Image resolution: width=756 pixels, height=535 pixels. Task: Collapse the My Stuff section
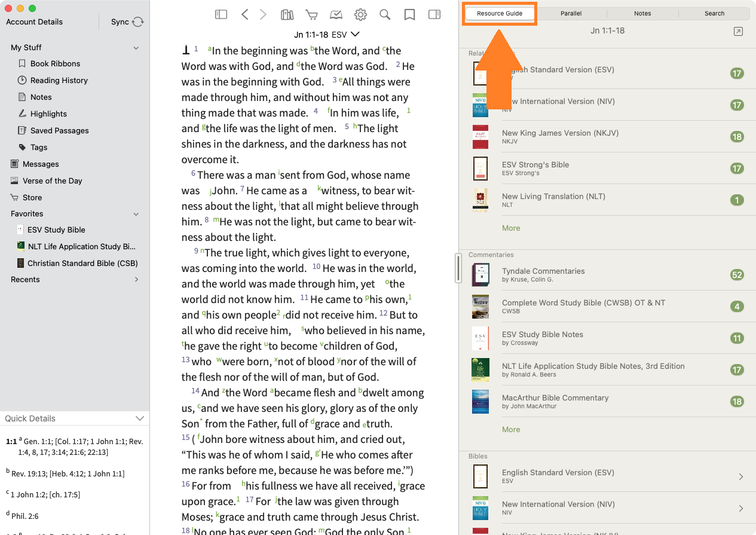[136, 48]
